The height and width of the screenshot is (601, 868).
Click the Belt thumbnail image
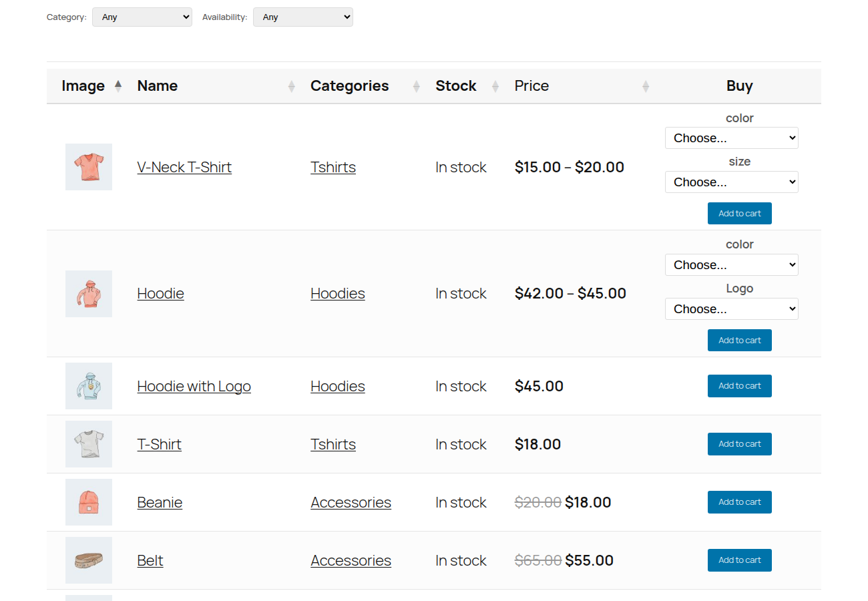click(x=89, y=560)
